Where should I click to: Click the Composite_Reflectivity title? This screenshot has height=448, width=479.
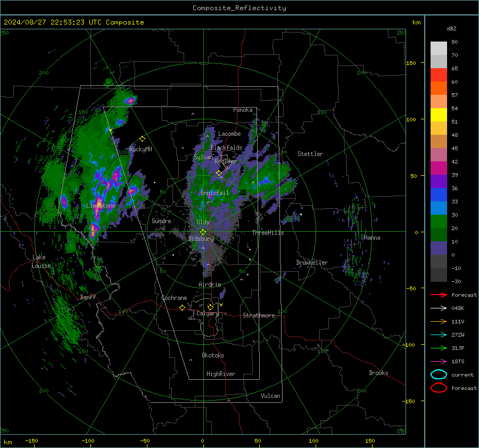point(240,8)
